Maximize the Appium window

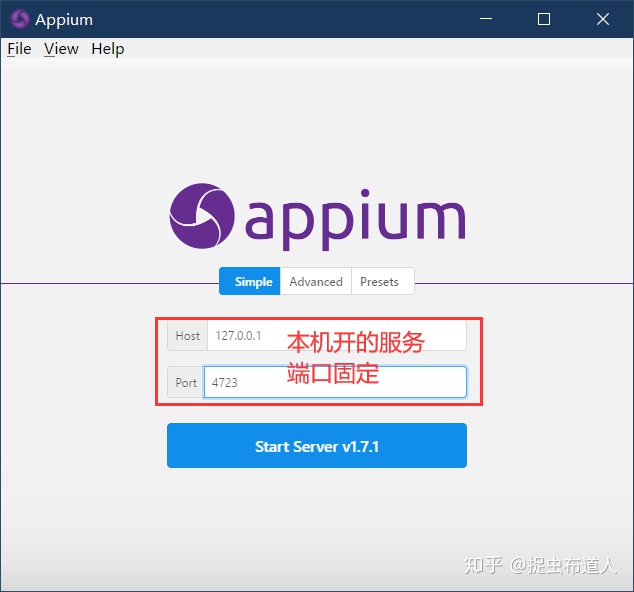click(543, 19)
